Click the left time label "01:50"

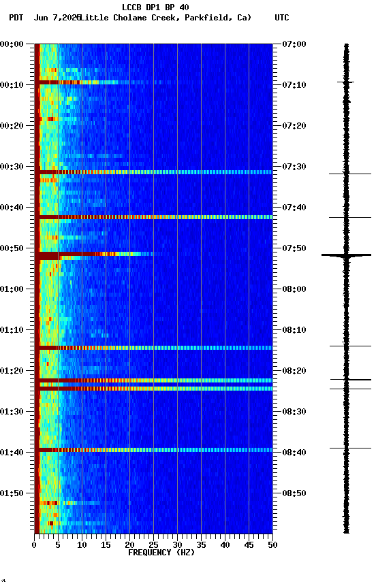[12, 493]
